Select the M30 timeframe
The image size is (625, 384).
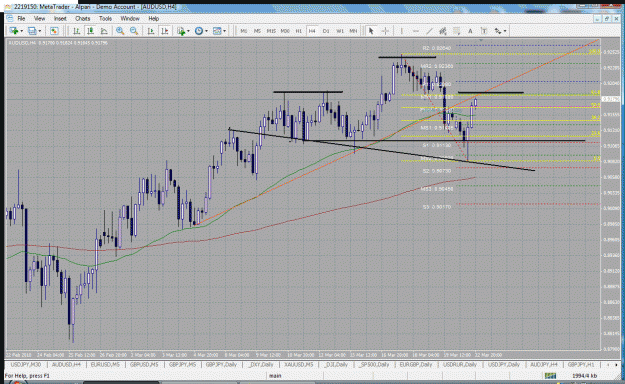285,31
